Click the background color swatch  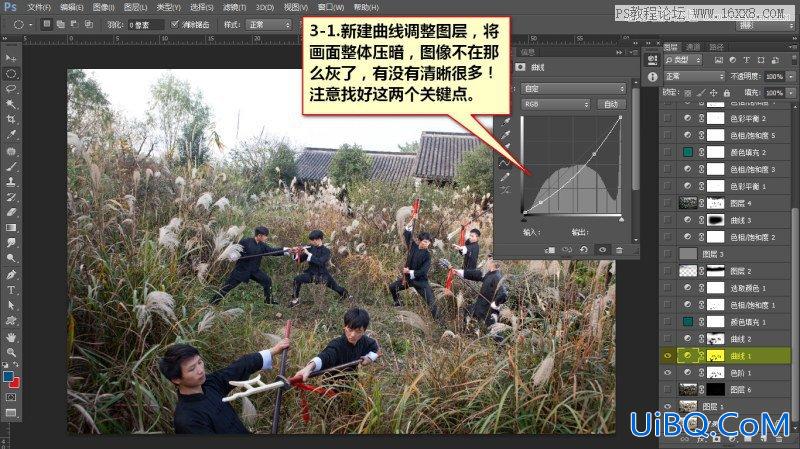(14, 383)
